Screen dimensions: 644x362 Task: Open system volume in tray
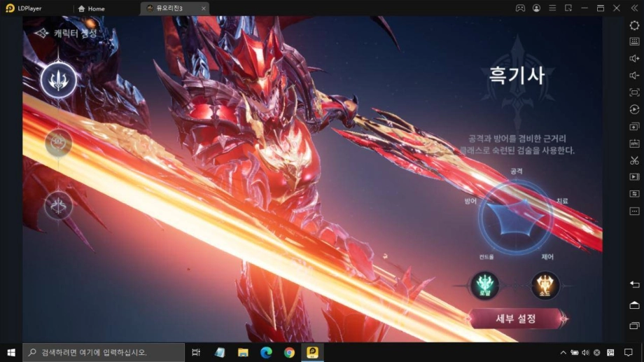coord(585,353)
